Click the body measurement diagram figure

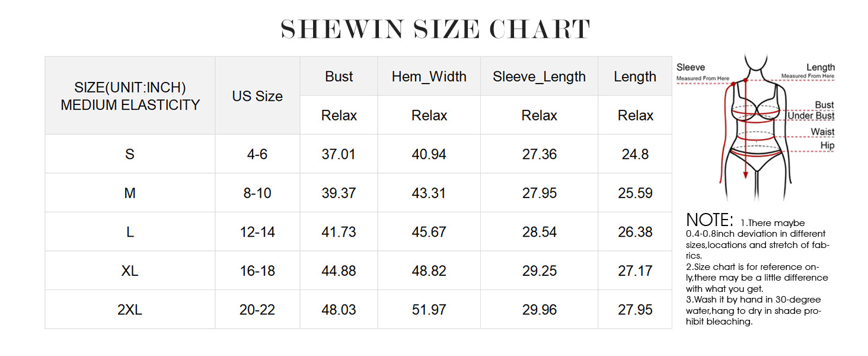(x=754, y=128)
